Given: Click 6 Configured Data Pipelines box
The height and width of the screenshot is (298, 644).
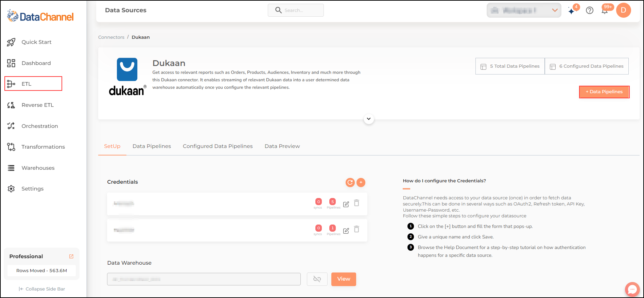Looking at the screenshot, I should 587,66.
